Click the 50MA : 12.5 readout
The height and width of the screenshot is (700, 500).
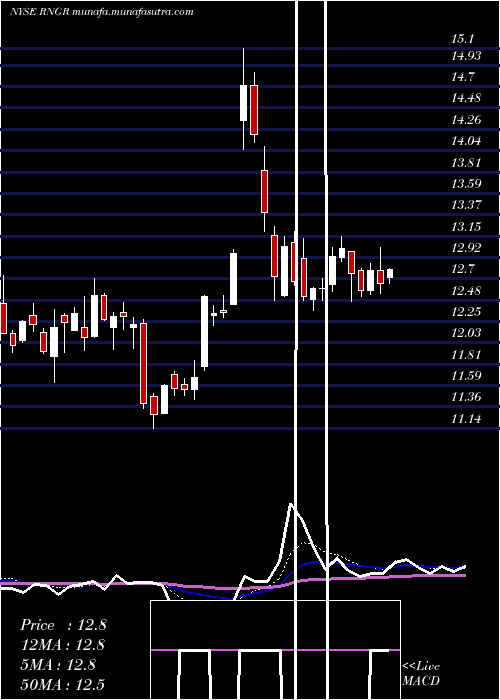[62, 685]
